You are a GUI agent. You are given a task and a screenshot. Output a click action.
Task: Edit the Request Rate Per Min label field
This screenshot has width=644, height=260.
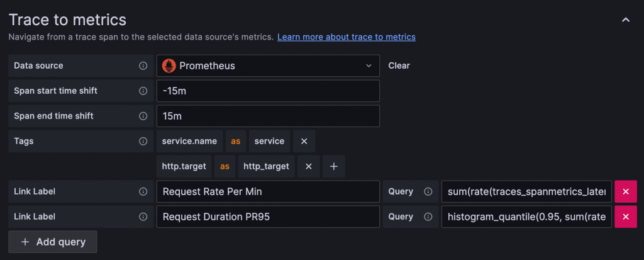pyautogui.click(x=268, y=191)
